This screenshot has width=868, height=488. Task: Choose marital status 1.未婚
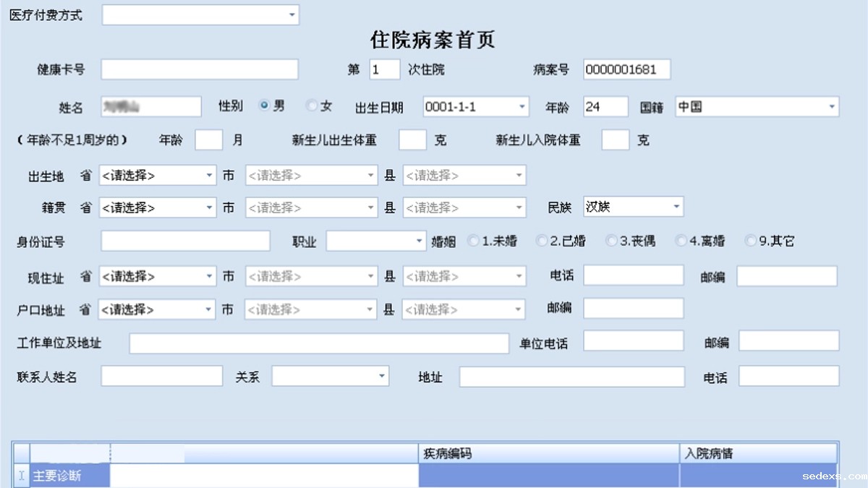coord(473,241)
